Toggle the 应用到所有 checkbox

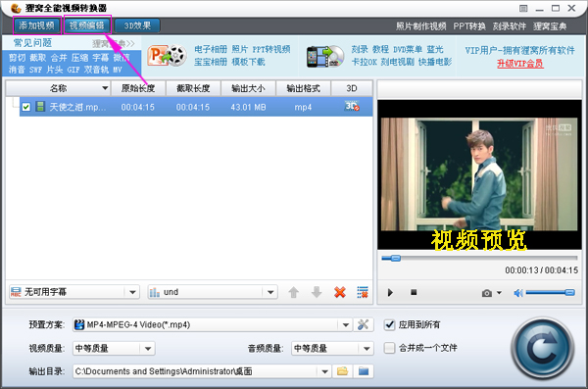pyautogui.click(x=390, y=324)
